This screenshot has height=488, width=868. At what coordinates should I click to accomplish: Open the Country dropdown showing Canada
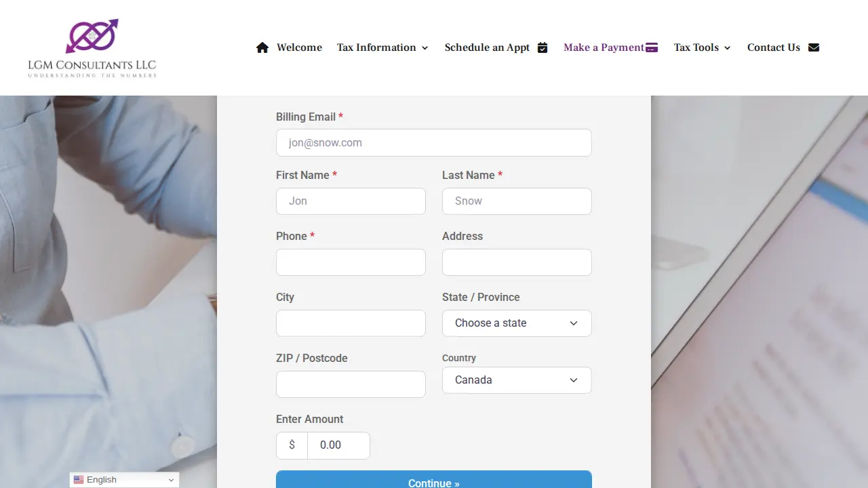coord(517,380)
